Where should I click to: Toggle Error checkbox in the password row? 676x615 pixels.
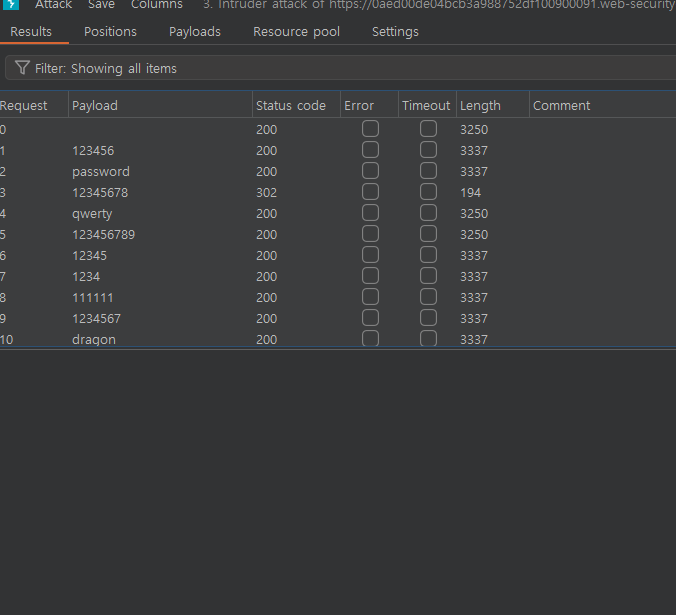point(370,171)
